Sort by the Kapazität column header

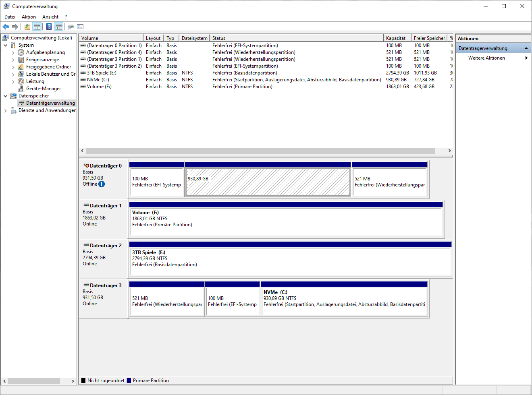pyautogui.click(x=397, y=38)
